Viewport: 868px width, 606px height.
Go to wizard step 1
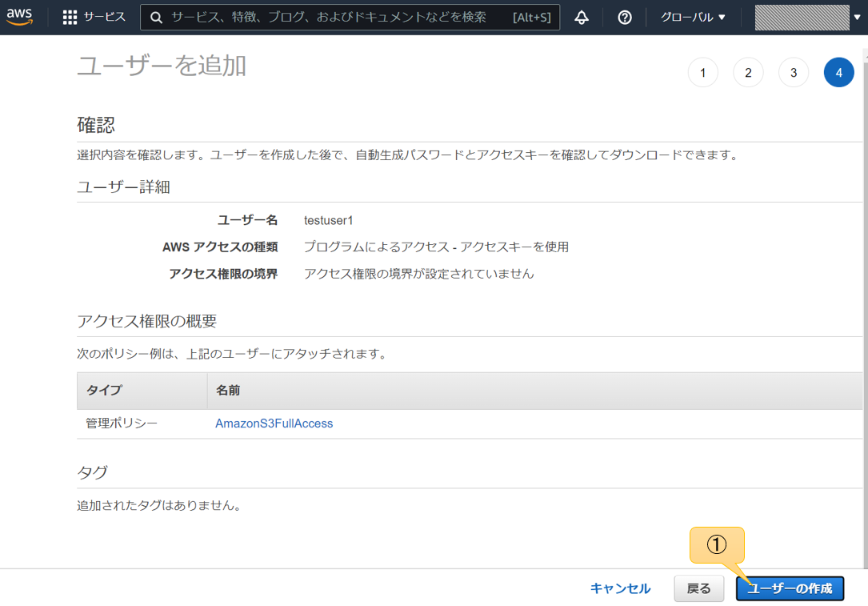(702, 73)
